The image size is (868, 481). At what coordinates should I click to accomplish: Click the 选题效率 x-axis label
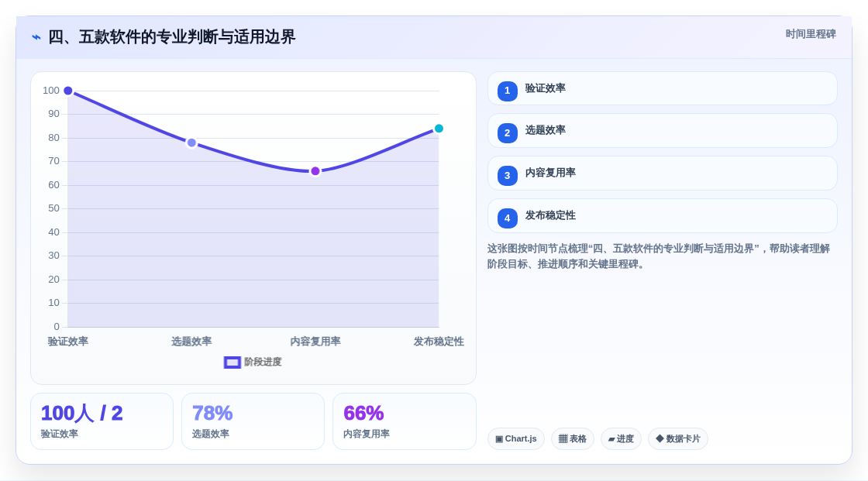(191, 342)
